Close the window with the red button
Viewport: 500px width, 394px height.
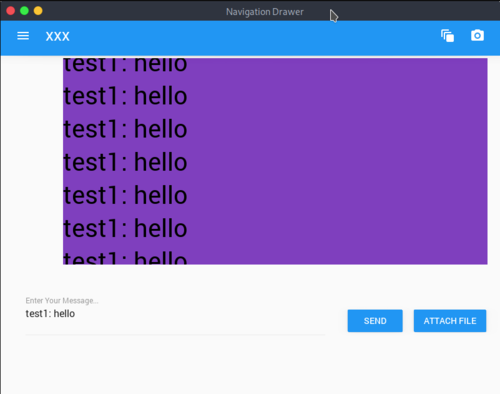point(11,11)
